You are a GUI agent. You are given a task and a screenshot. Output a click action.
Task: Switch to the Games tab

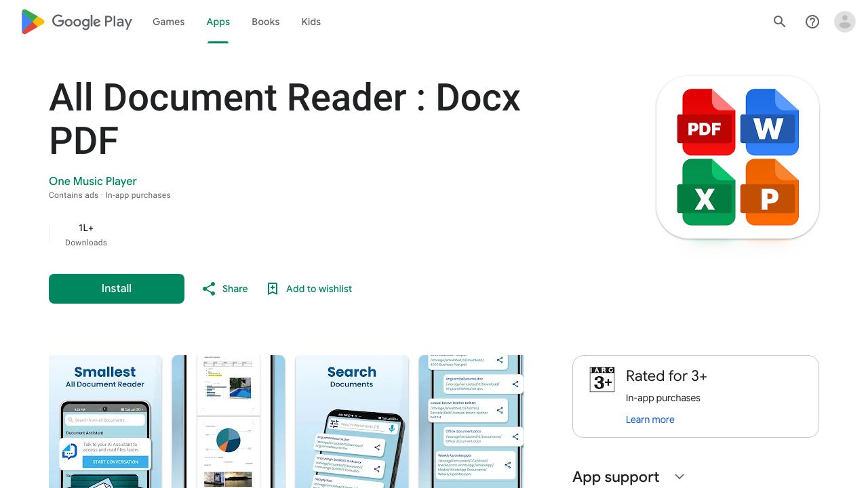tap(168, 22)
